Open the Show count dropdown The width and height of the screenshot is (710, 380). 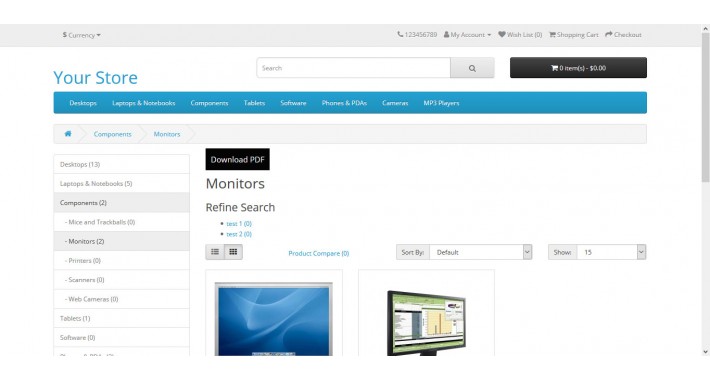tap(611, 252)
